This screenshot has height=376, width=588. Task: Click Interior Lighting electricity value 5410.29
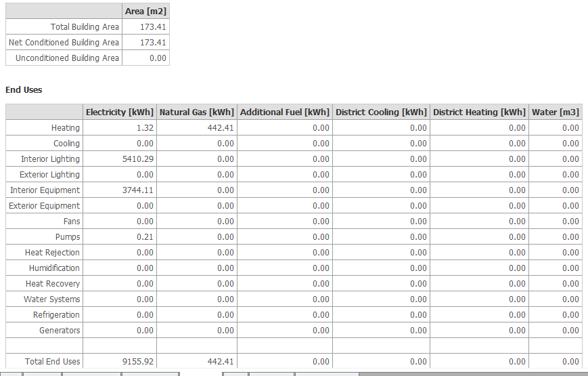pos(138,159)
